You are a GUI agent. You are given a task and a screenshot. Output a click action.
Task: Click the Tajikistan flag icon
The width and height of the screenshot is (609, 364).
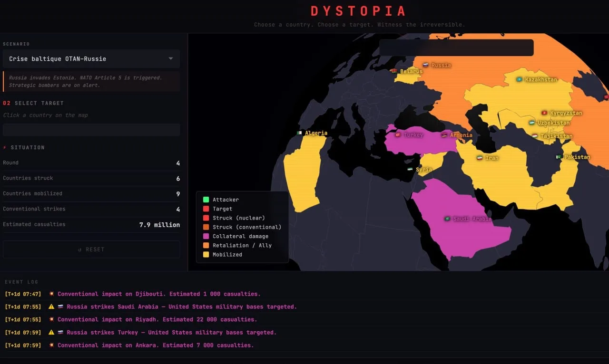535,136
